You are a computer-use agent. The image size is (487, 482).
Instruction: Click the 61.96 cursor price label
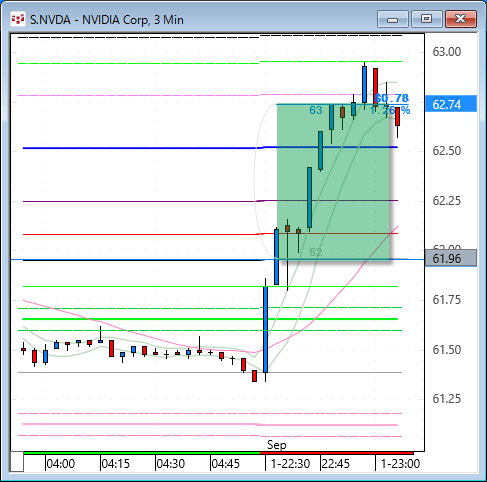point(451,259)
